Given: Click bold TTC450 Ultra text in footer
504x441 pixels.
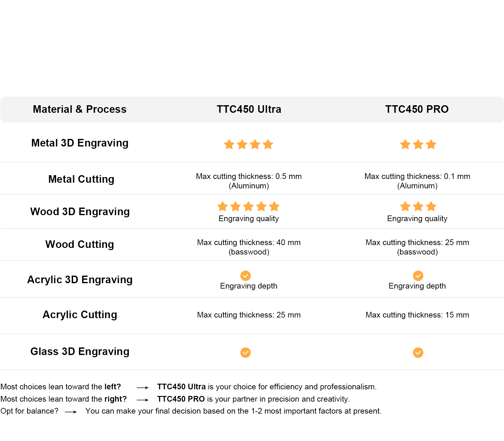Looking at the screenshot, I should tap(181, 387).
